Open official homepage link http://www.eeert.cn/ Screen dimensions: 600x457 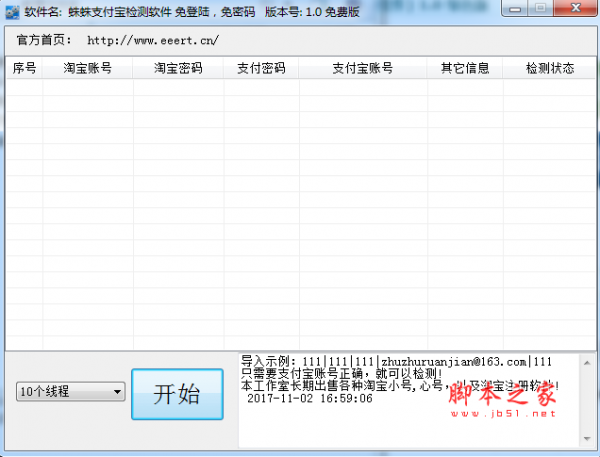tap(153, 40)
